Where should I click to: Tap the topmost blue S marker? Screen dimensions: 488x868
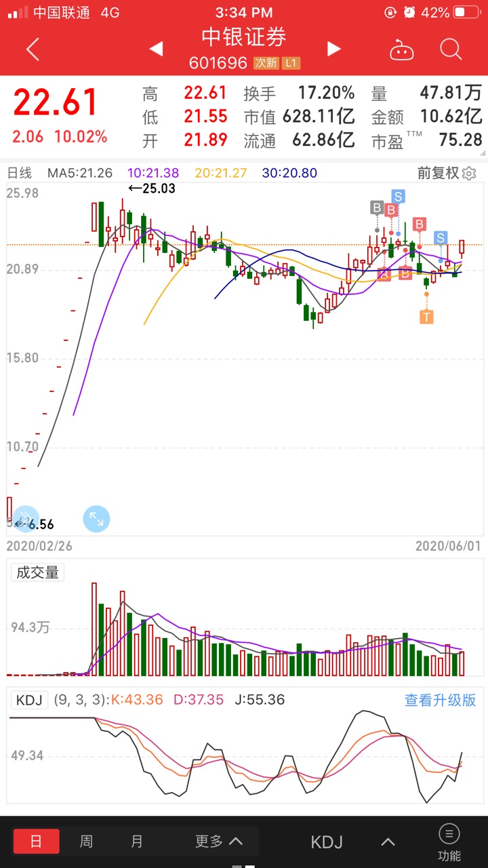[398, 197]
